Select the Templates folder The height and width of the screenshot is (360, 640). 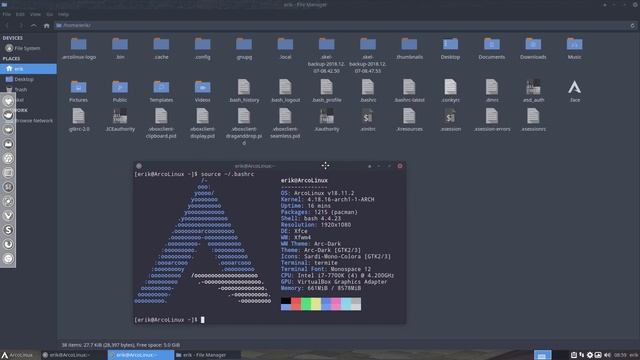(x=161, y=91)
